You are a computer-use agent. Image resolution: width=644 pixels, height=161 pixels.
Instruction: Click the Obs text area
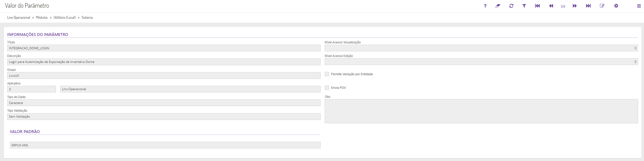tap(481, 111)
